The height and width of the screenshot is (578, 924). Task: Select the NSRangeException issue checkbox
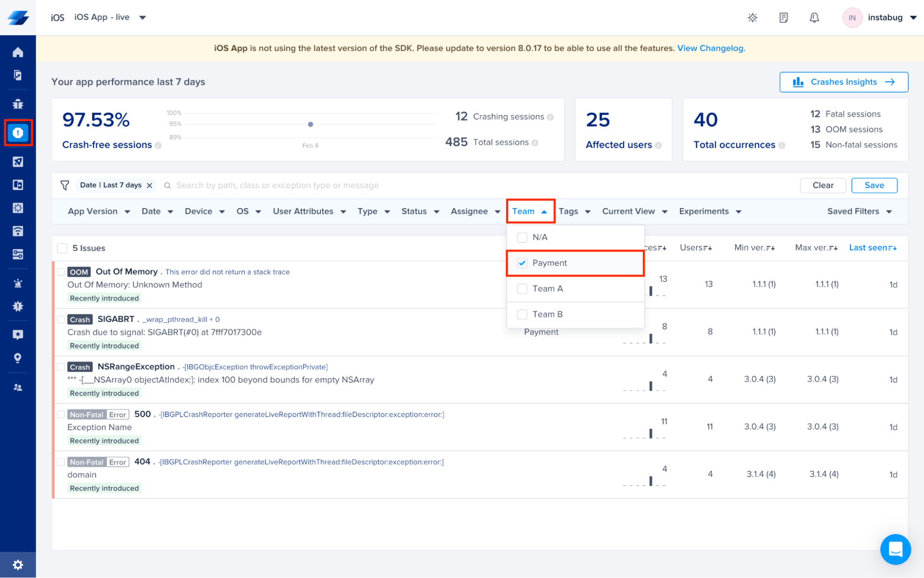tap(61, 367)
